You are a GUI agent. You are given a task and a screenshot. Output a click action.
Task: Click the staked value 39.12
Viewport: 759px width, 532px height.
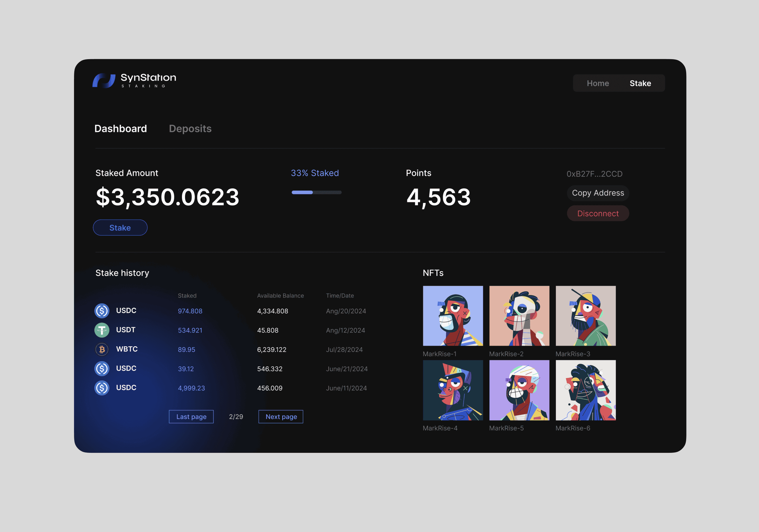(x=186, y=369)
